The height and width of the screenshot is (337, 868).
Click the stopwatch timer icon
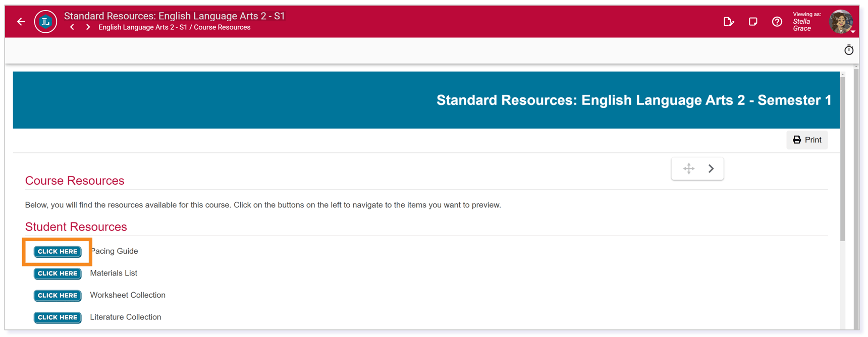pos(848,50)
